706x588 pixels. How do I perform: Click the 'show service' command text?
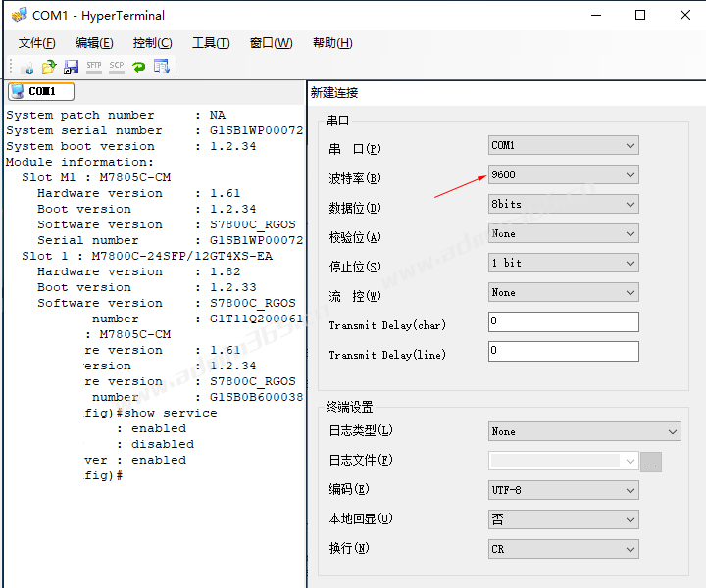(171, 413)
